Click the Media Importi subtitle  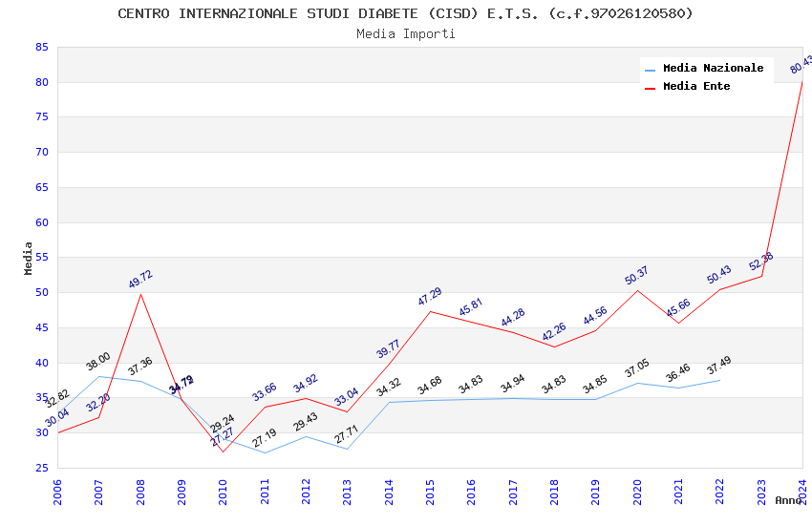pyautogui.click(x=405, y=34)
